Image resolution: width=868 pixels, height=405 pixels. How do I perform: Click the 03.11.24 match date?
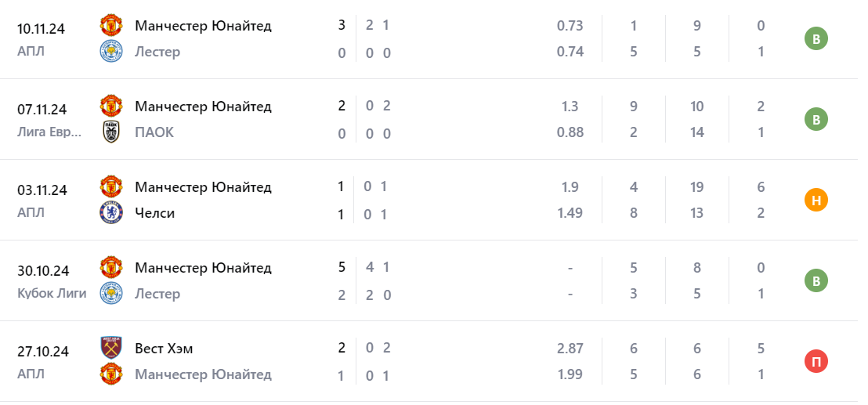[x=42, y=190]
